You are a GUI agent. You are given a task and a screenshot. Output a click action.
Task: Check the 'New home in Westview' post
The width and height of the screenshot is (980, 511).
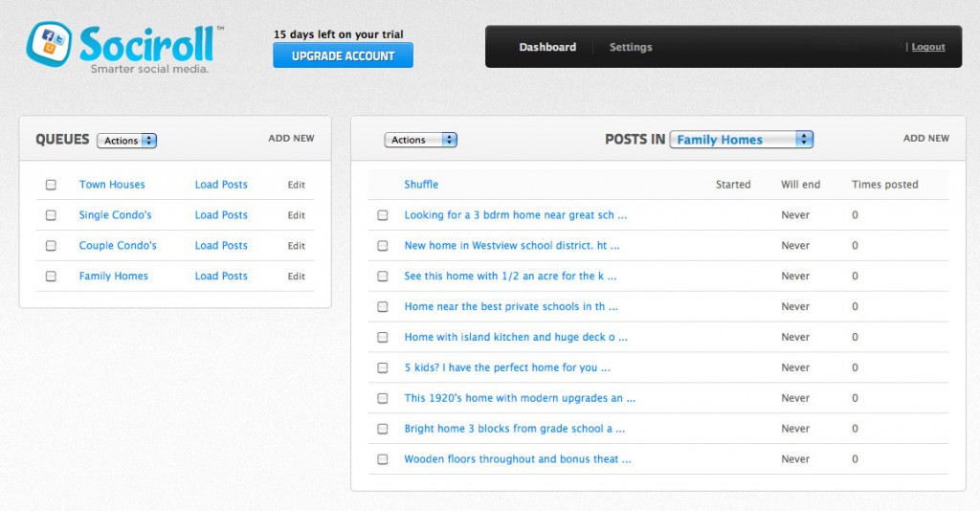point(383,246)
